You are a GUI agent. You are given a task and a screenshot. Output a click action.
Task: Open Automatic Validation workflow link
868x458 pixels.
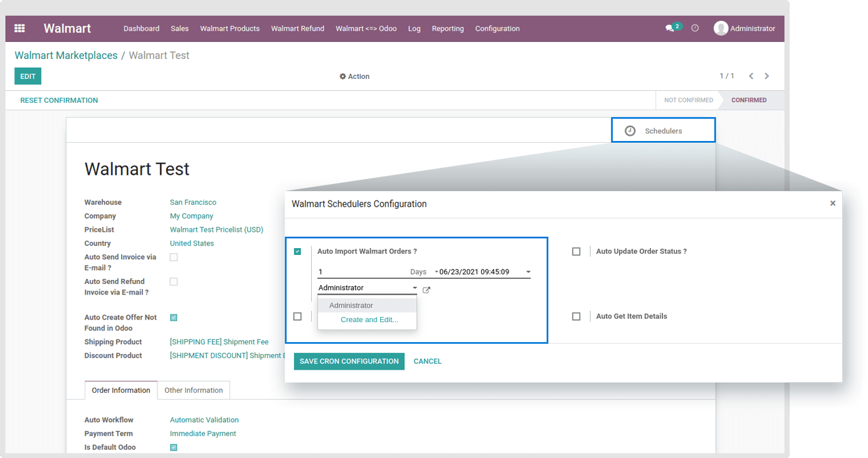click(204, 420)
